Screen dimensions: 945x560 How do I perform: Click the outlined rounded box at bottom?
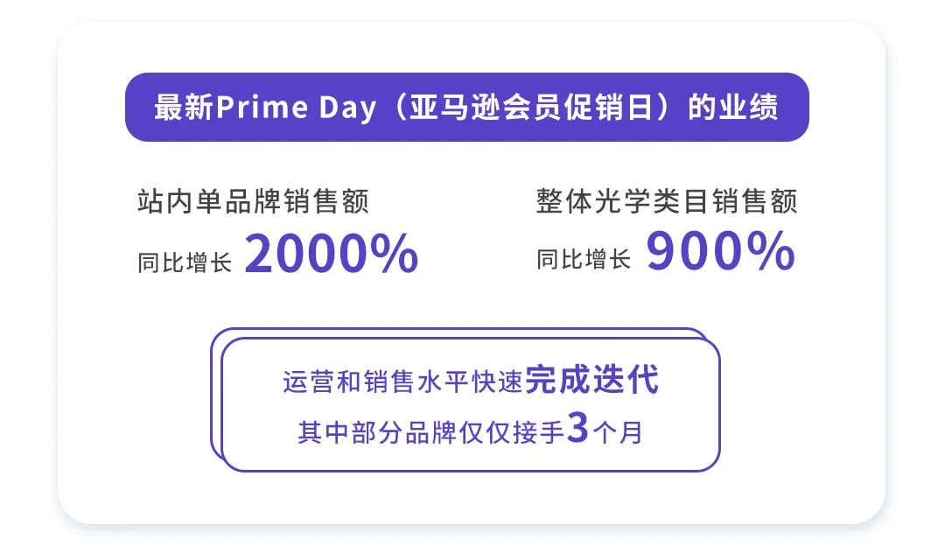point(470,404)
